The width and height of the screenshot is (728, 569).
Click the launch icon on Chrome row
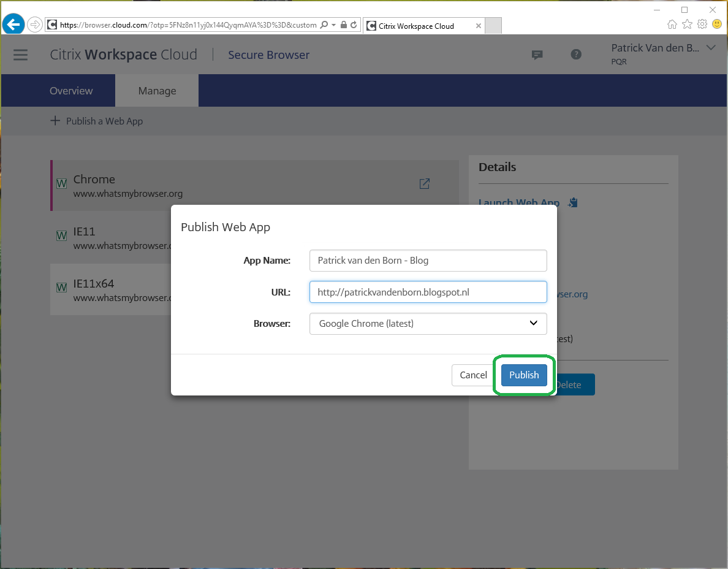pyautogui.click(x=424, y=183)
